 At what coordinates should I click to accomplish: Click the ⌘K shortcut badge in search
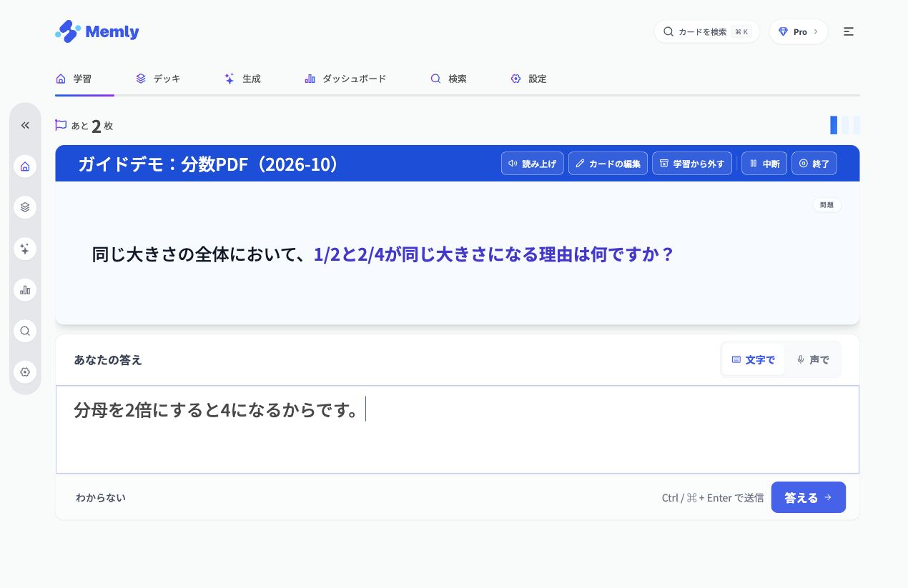(742, 32)
